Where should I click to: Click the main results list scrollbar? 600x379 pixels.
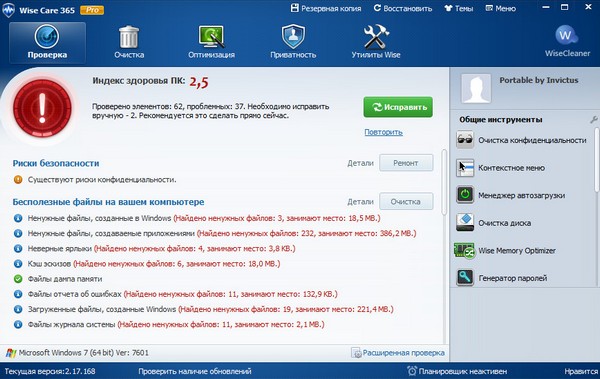444,182
